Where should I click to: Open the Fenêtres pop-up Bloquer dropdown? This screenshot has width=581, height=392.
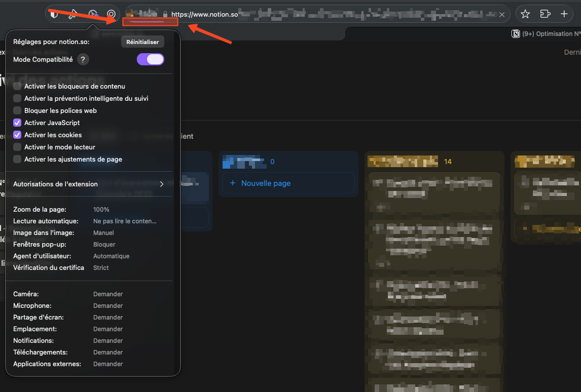[x=104, y=245]
